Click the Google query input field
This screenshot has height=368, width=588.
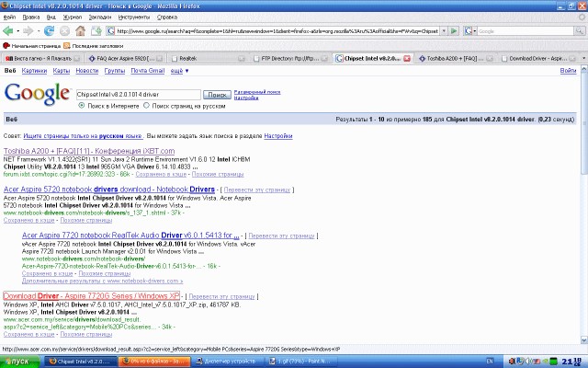[139, 95]
